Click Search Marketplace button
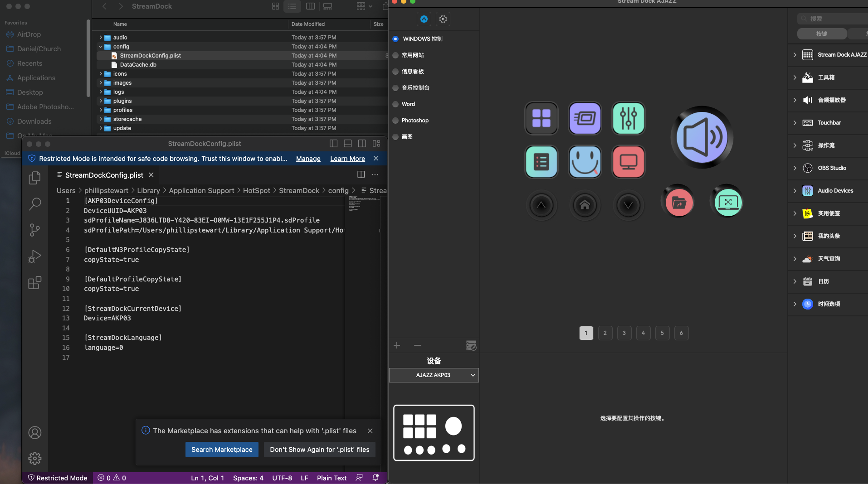 222,450
